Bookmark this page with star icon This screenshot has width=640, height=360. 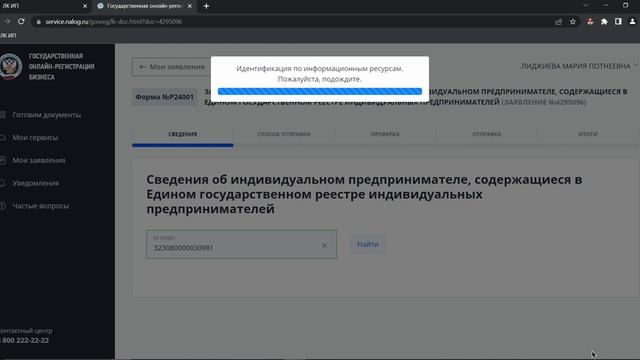(573, 22)
